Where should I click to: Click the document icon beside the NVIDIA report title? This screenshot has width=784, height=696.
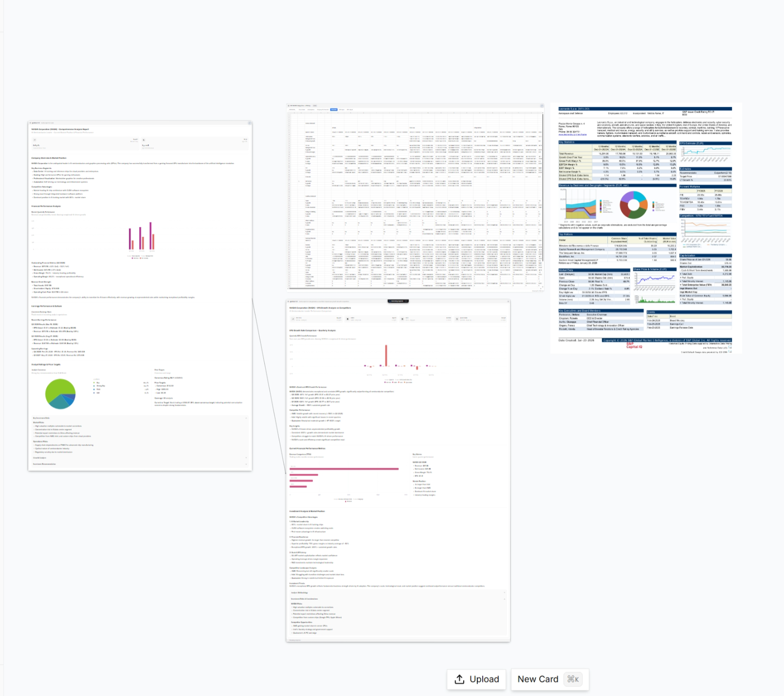pyautogui.click(x=31, y=123)
